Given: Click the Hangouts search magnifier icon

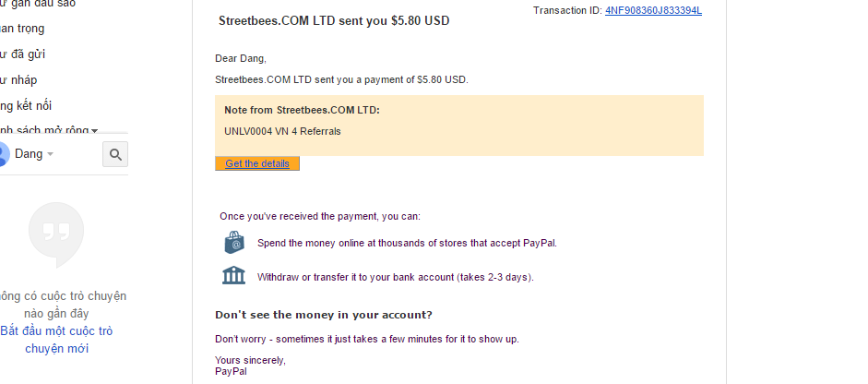Looking at the screenshot, I should click(115, 154).
